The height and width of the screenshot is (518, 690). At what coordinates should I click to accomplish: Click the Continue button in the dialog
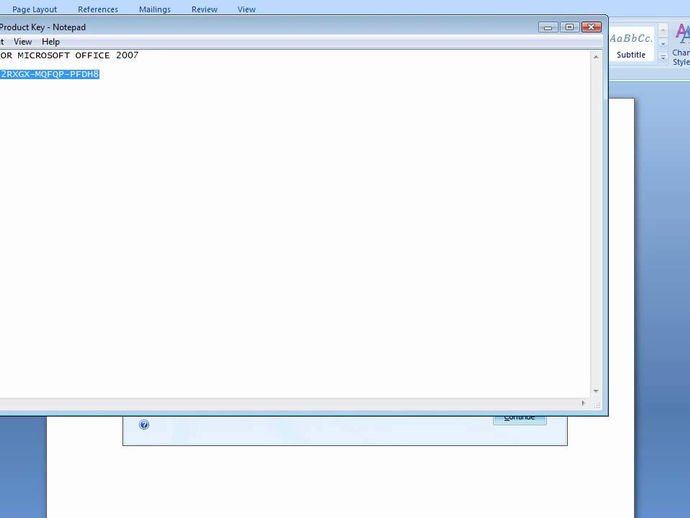click(520, 420)
